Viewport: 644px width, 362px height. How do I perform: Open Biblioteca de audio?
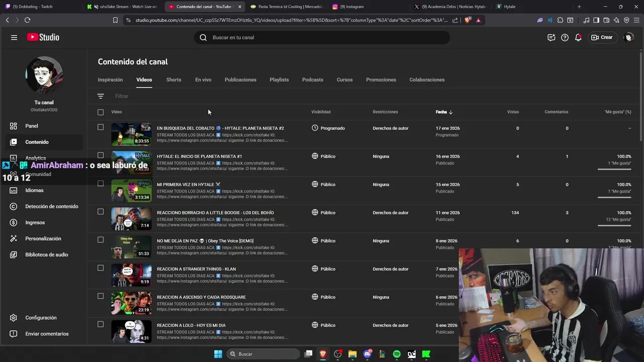[x=44, y=254]
